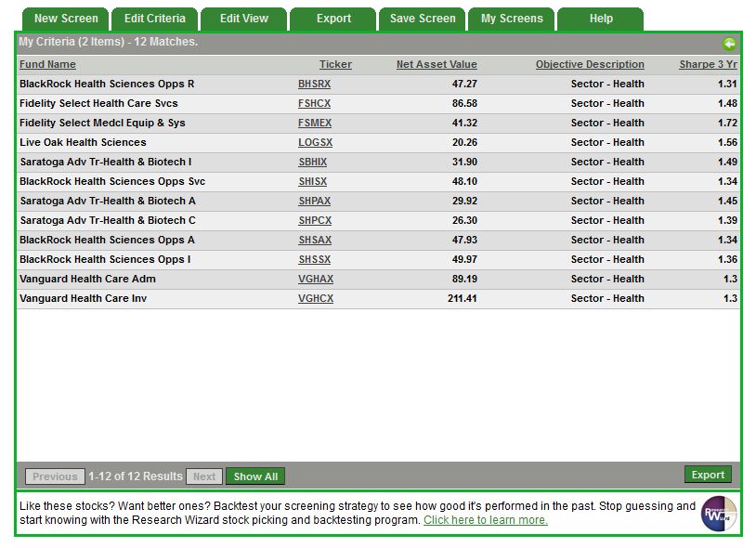
Task: Click the green back arrow icon
Action: 729,44
